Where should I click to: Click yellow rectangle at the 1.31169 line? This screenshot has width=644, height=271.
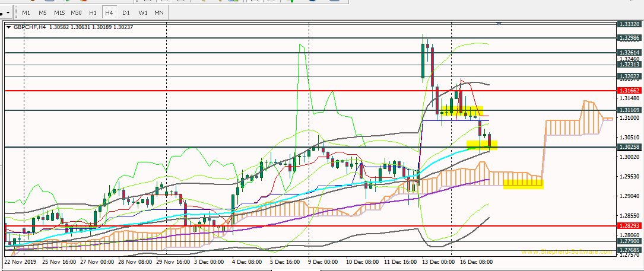(461, 111)
